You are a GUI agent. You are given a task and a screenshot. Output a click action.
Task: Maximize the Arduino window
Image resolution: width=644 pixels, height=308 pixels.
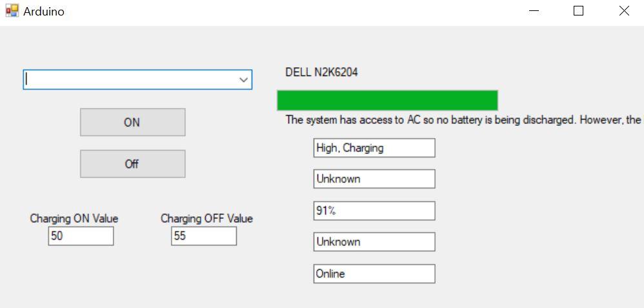[x=578, y=11]
